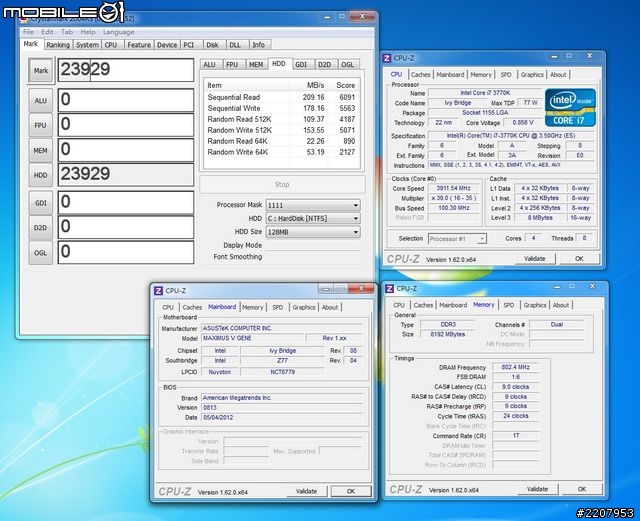The width and height of the screenshot is (640, 521).
Task: Open Memory tab in the CPU-Z CPU window
Action: [x=481, y=75]
